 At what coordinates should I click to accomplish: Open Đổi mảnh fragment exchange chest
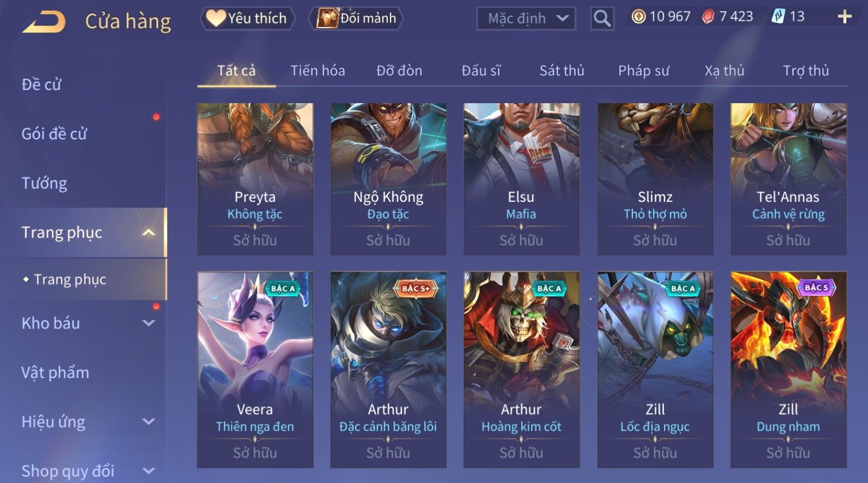[x=357, y=18]
